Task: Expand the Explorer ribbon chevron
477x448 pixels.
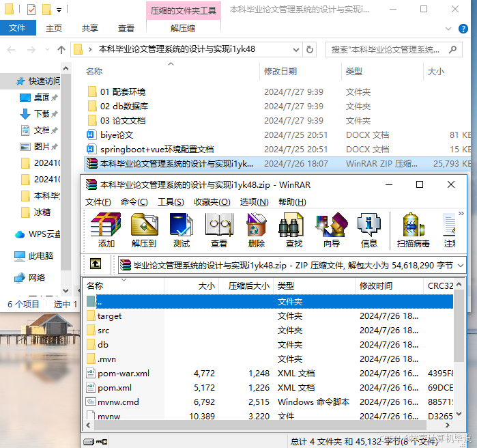Action: 448,29
